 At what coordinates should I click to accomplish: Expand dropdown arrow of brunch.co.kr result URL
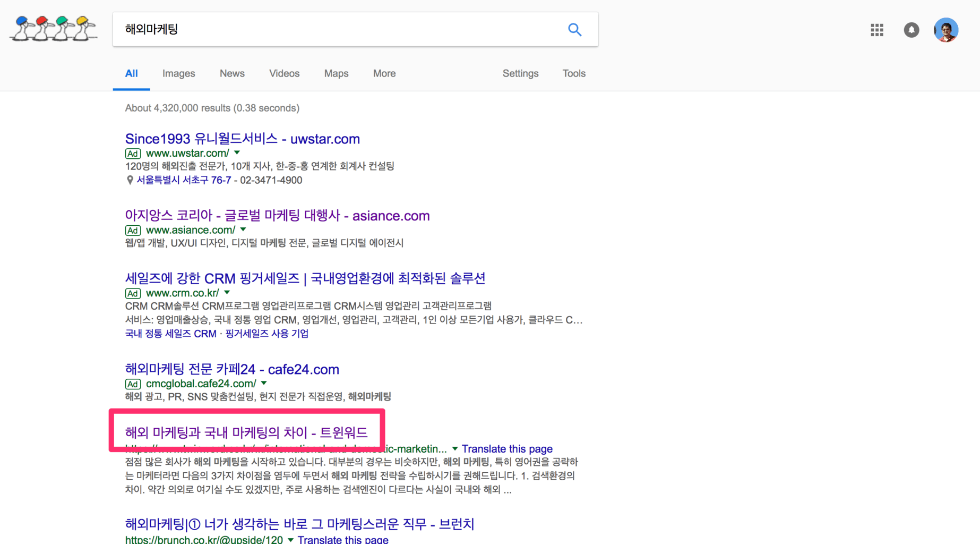coord(290,540)
